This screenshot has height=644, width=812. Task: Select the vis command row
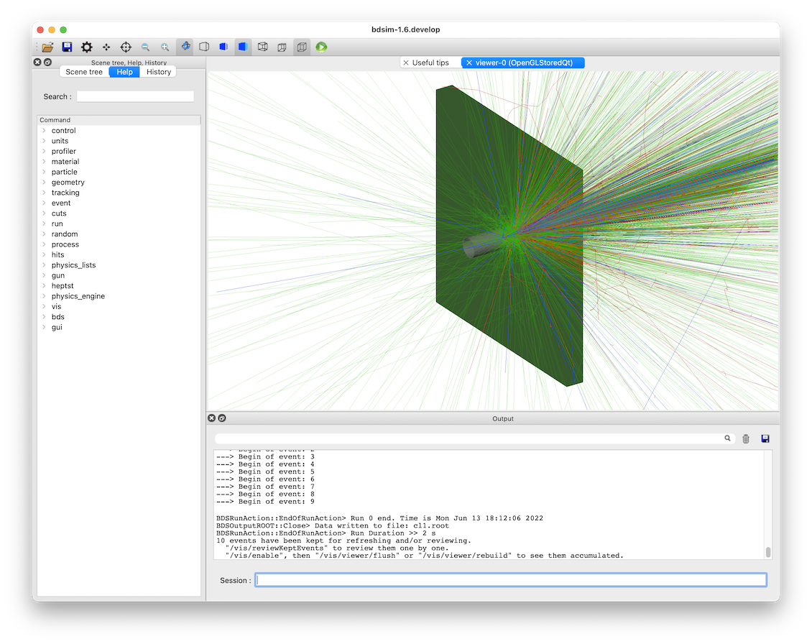(119, 307)
